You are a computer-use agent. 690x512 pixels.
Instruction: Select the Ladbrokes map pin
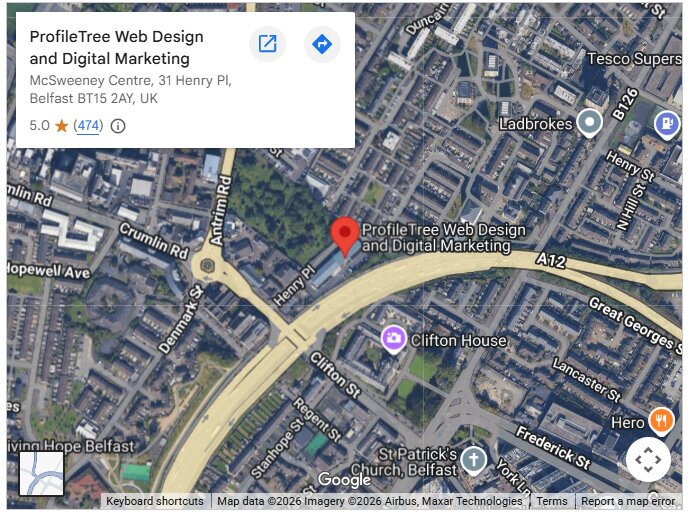[590, 123]
